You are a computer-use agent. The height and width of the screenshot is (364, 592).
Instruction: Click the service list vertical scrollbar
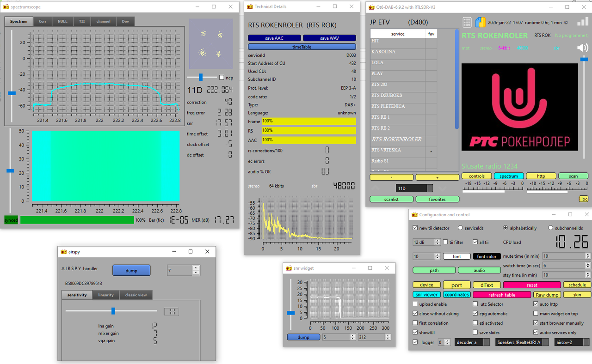pos(457,79)
